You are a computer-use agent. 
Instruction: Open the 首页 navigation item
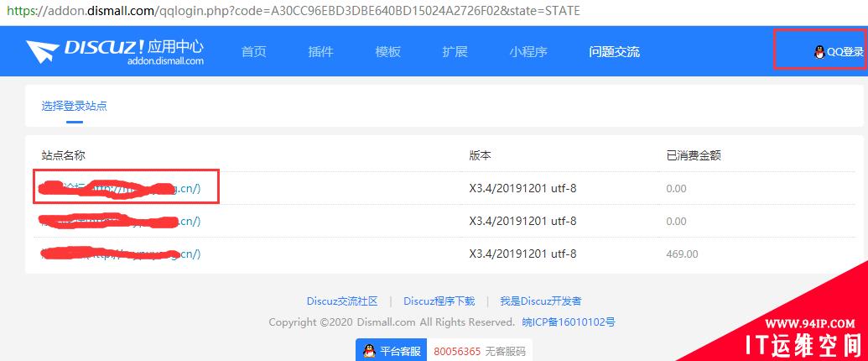click(254, 52)
